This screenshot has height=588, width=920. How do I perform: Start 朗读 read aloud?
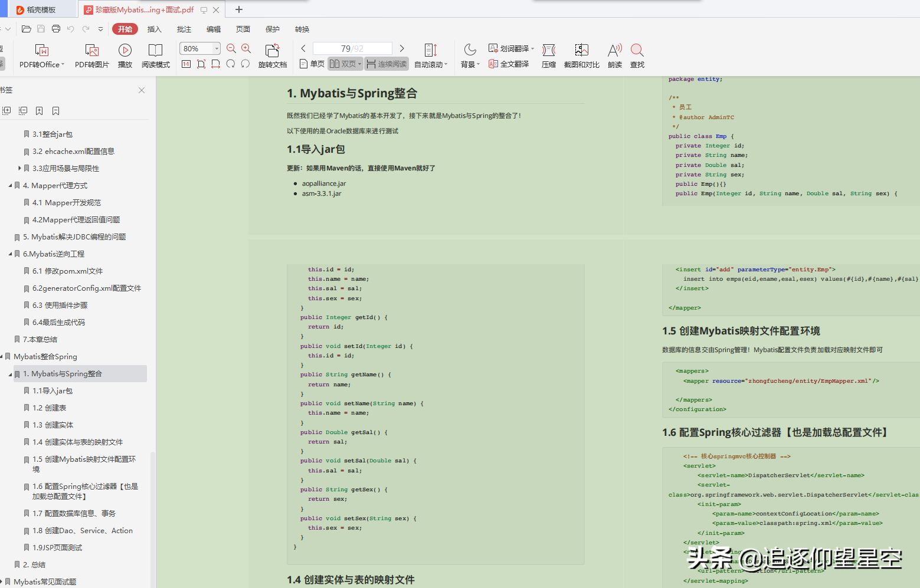615,56
